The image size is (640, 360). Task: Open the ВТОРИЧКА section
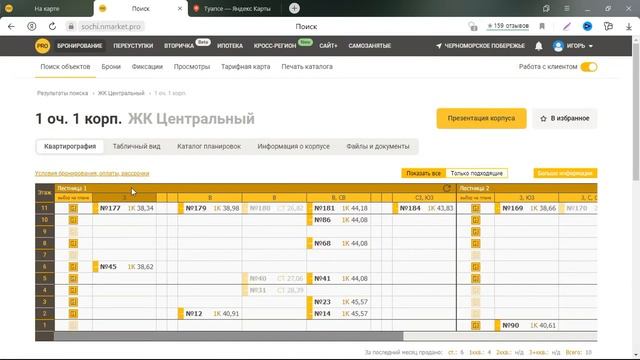pyautogui.click(x=179, y=46)
